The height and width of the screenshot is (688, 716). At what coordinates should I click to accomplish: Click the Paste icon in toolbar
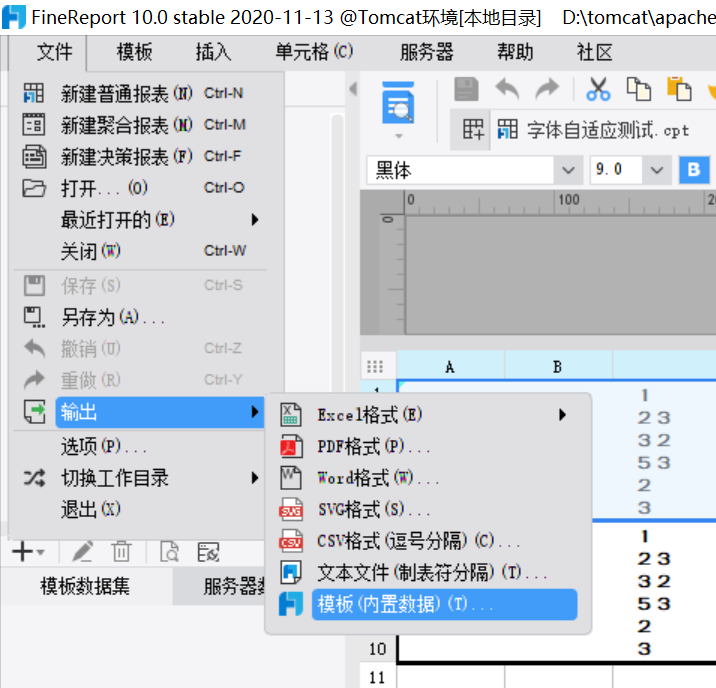[x=679, y=89]
